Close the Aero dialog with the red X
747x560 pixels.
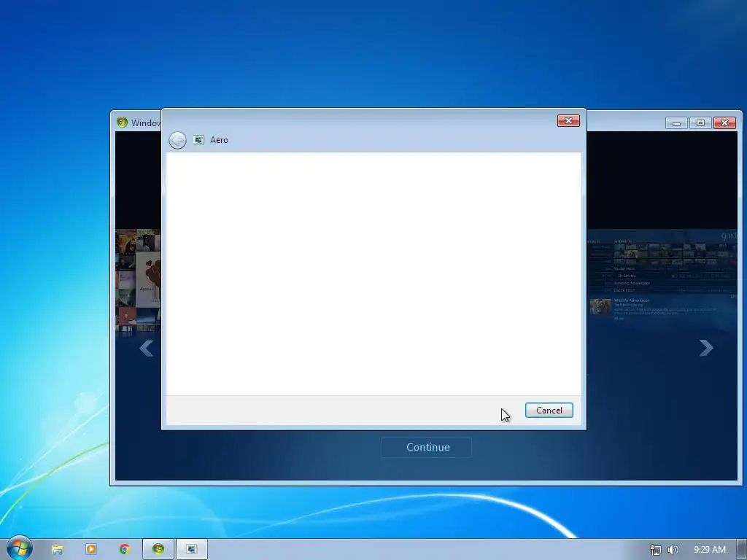[568, 121]
